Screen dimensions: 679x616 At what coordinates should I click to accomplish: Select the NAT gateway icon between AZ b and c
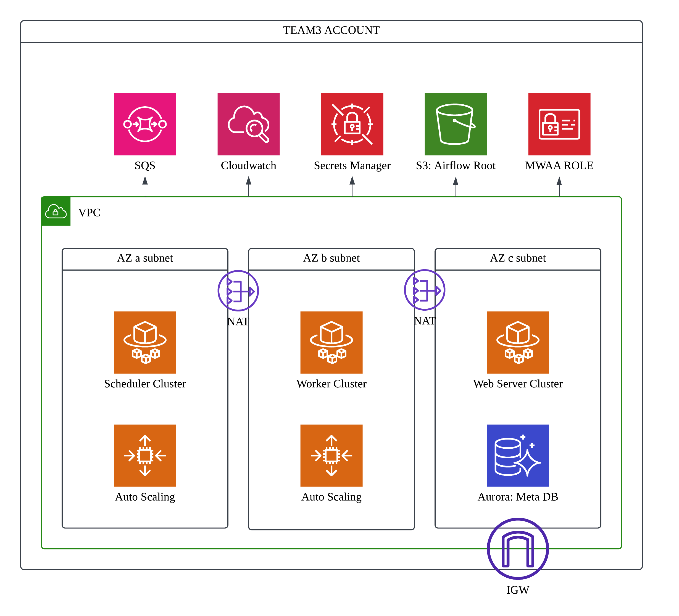(424, 290)
